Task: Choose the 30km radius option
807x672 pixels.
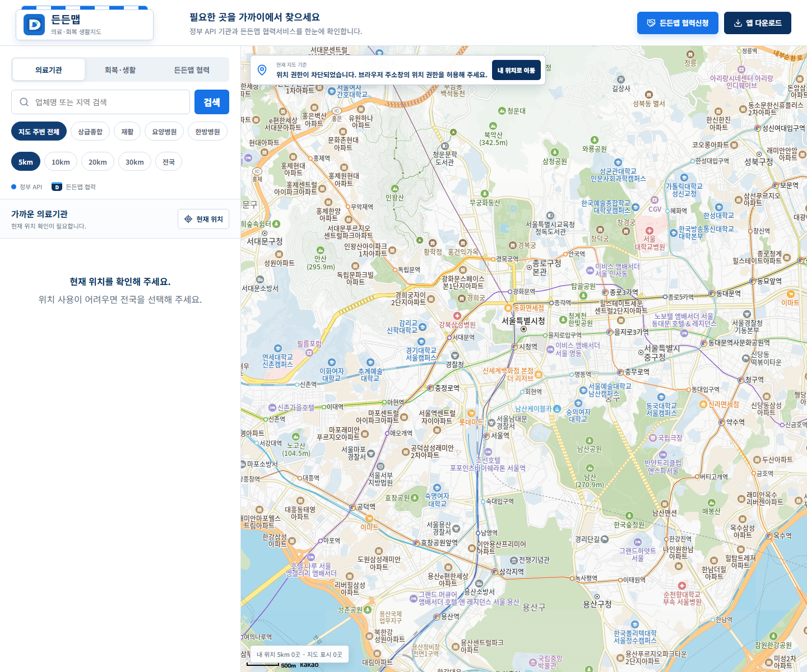Action: click(134, 162)
